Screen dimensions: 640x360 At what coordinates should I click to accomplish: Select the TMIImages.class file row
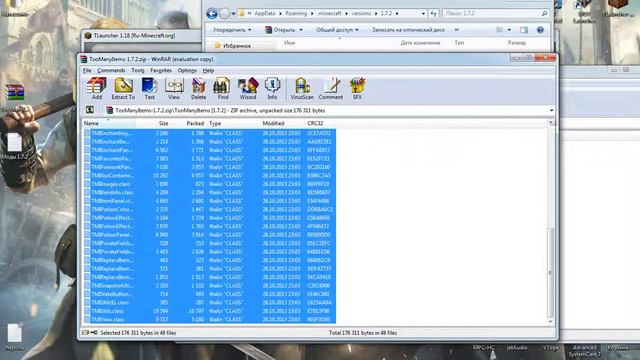209,184
